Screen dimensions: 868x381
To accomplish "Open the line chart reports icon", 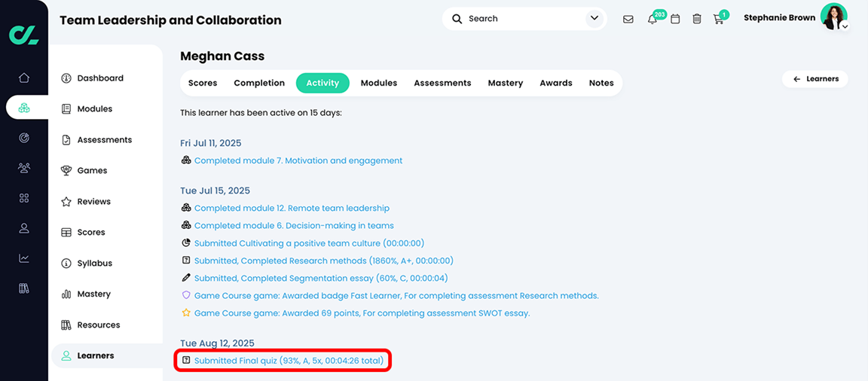I will click(x=24, y=258).
